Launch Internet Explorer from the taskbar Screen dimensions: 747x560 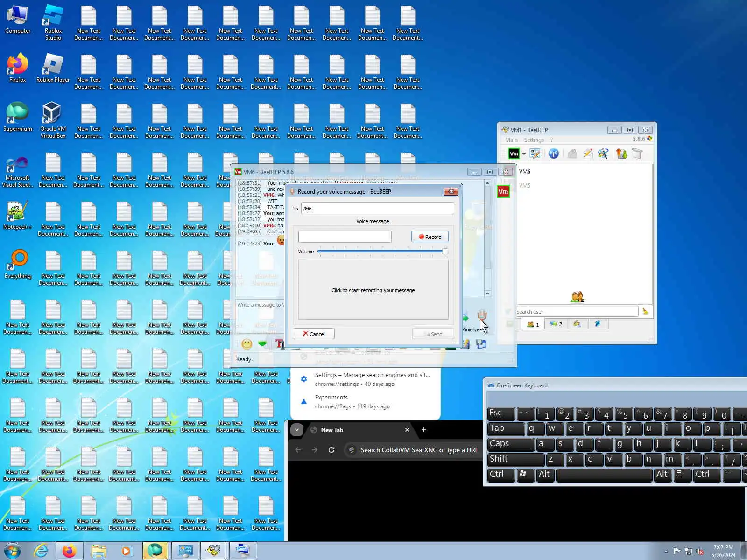(x=41, y=551)
